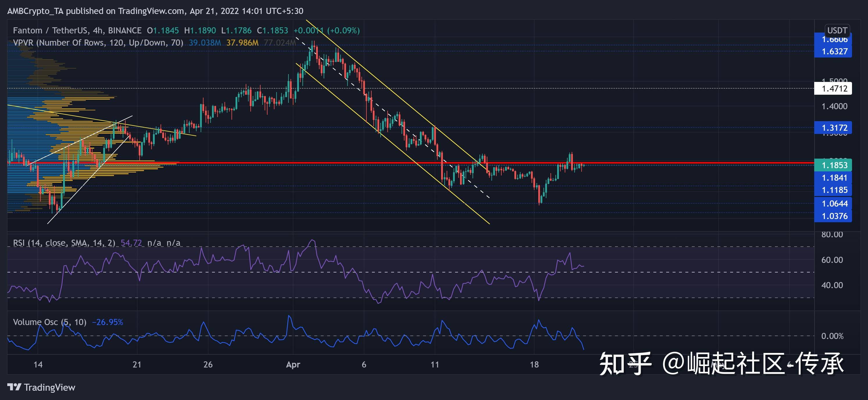
Task: Click the 21 date on time axis
Action: (x=137, y=365)
